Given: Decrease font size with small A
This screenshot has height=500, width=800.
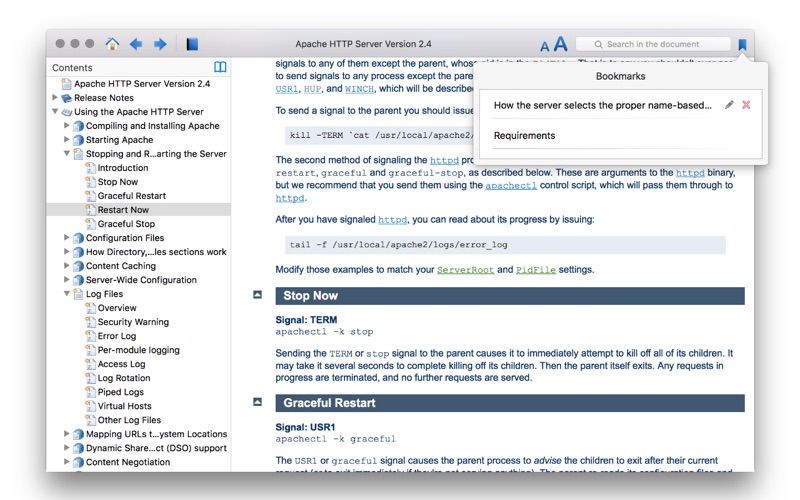Looking at the screenshot, I should [545, 46].
